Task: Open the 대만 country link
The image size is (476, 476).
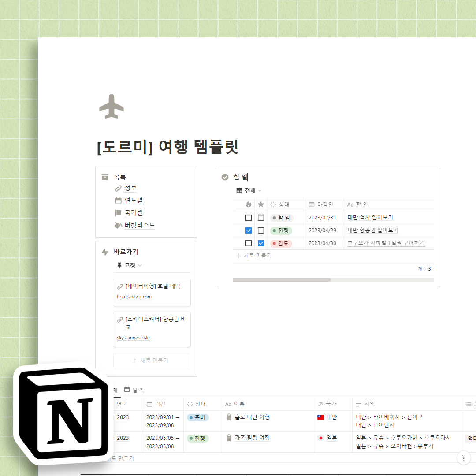Action: (331, 417)
